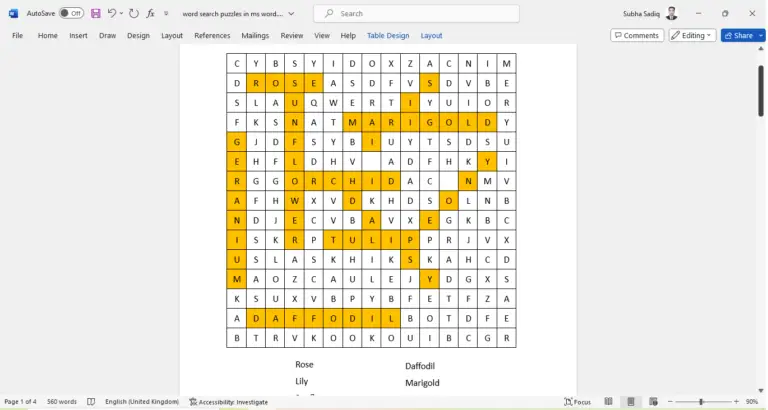Click the Page 1 of 4 indicator
The width and height of the screenshot is (768, 410).
[x=20, y=402]
